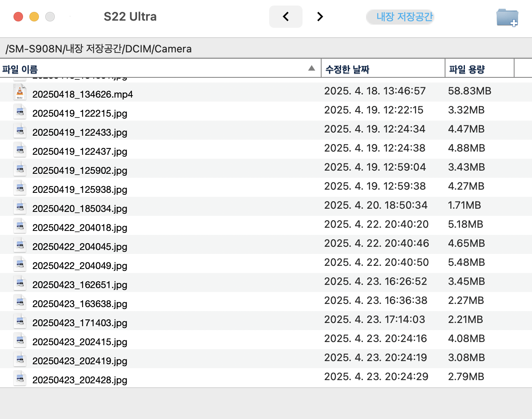
Task: Click the image icon of 20250423_202428.jpg
Action: coord(20,379)
